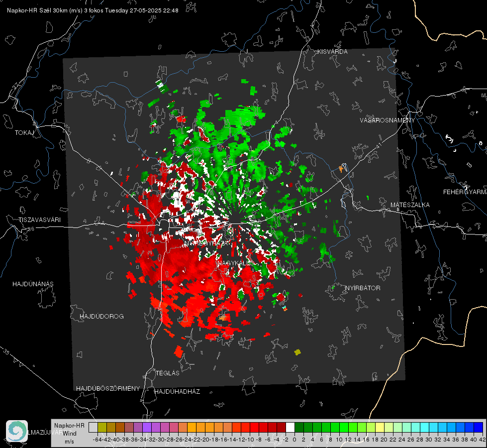Screen dimensions: 487x448
Task: Click the swirl logo icon at bottom left
Action: (17, 431)
